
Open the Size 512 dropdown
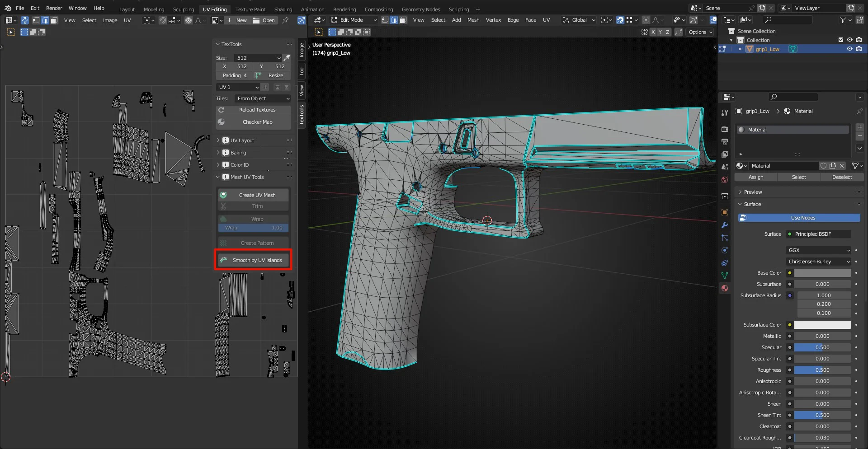tap(258, 58)
